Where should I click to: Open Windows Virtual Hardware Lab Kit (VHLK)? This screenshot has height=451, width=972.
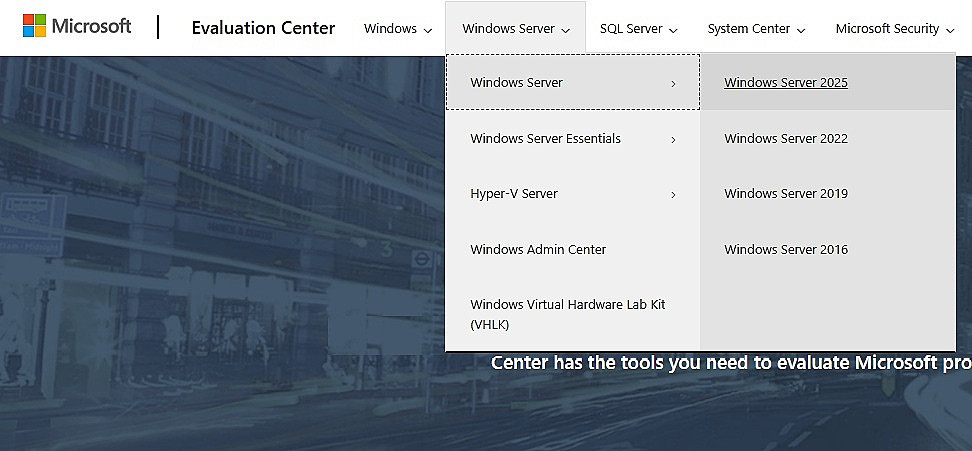pyautogui.click(x=573, y=314)
